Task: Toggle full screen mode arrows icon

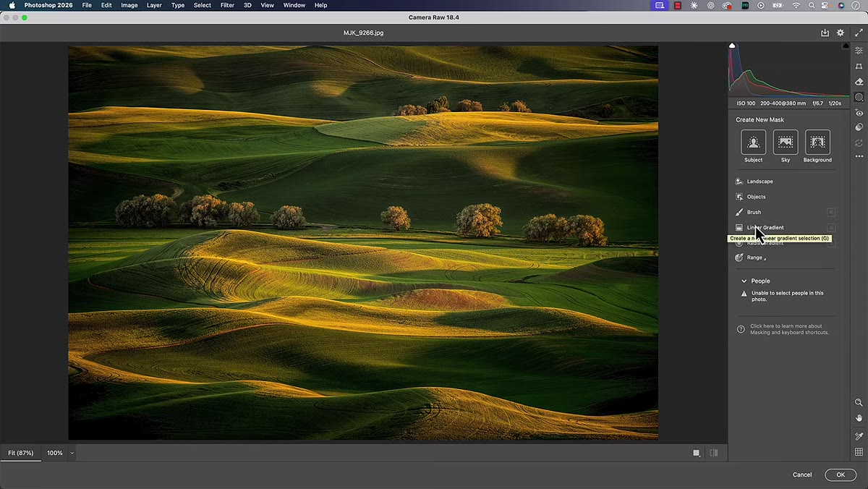Action: [x=859, y=33]
